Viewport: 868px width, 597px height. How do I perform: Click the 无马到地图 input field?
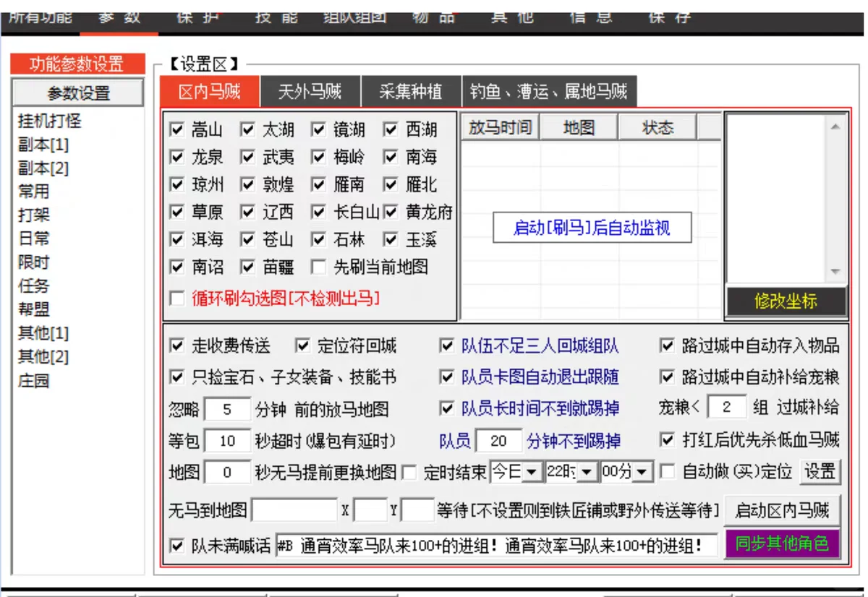pyautogui.click(x=292, y=509)
